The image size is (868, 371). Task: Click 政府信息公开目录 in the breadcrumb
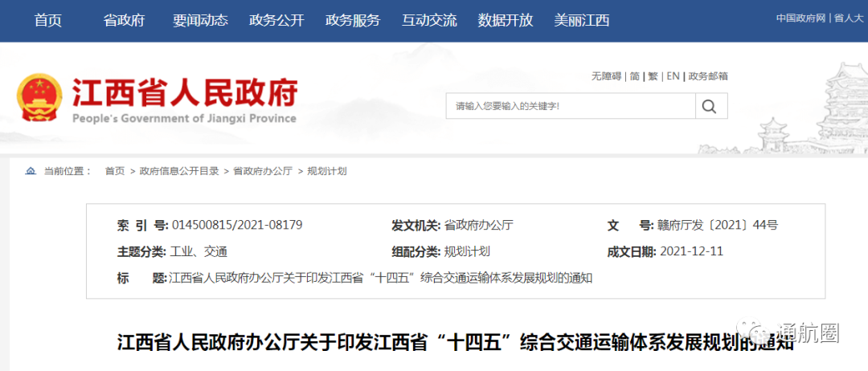tap(179, 171)
